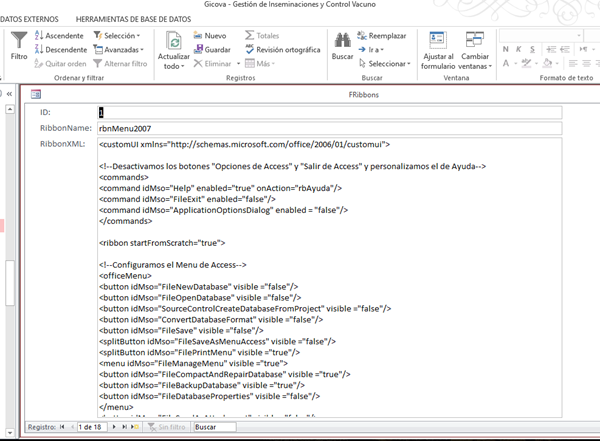
Task: Open the Ir a dropdown
Action: (x=371, y=49)
